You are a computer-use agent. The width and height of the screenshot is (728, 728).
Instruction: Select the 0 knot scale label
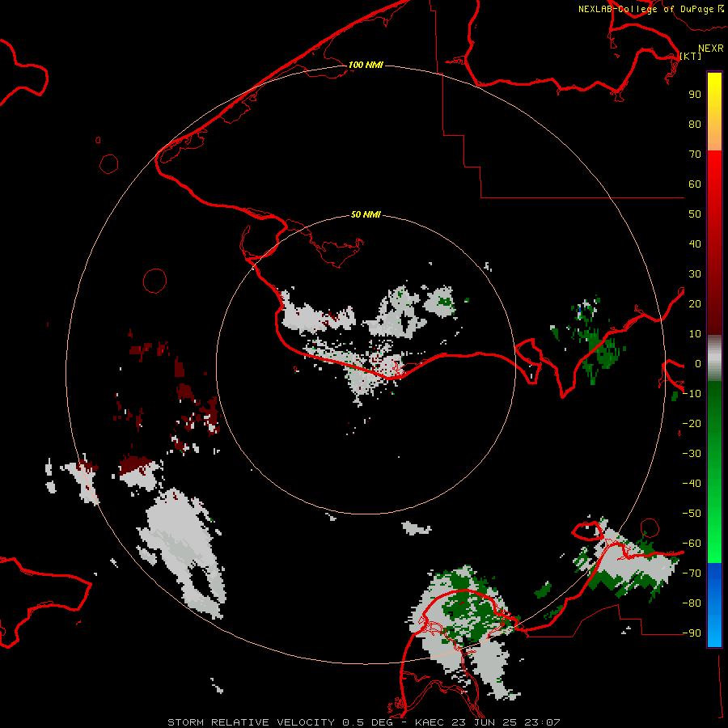[698, 363]
